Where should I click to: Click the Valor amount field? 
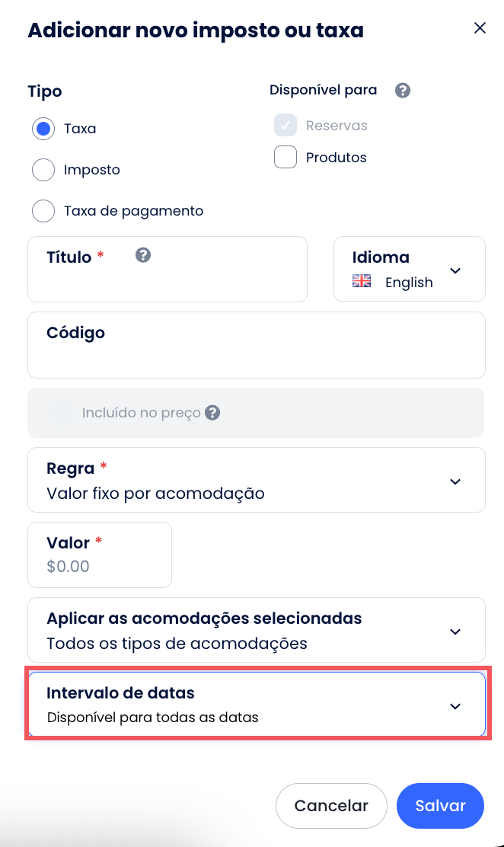(x=99, y=567)
